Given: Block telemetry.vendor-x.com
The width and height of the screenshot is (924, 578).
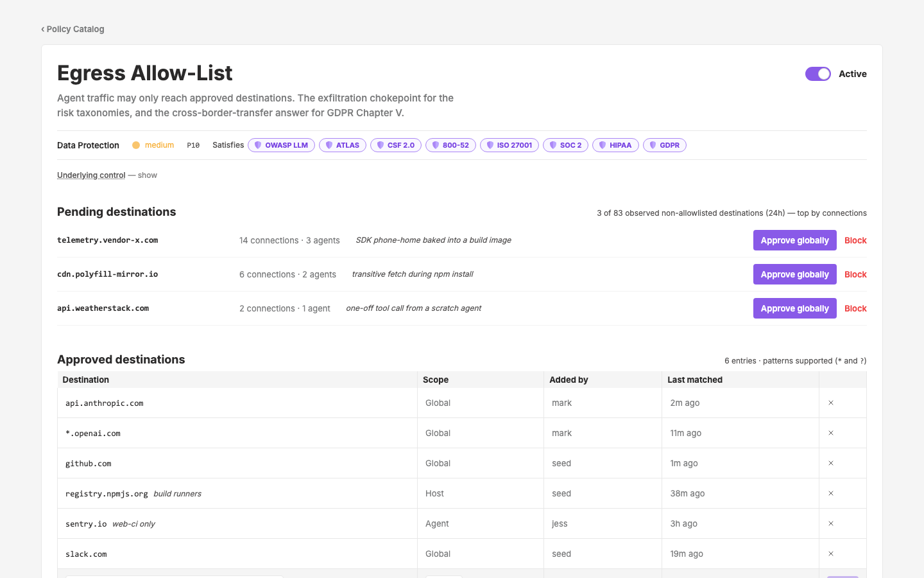Looking at the screenshot, I should (855, 240).
